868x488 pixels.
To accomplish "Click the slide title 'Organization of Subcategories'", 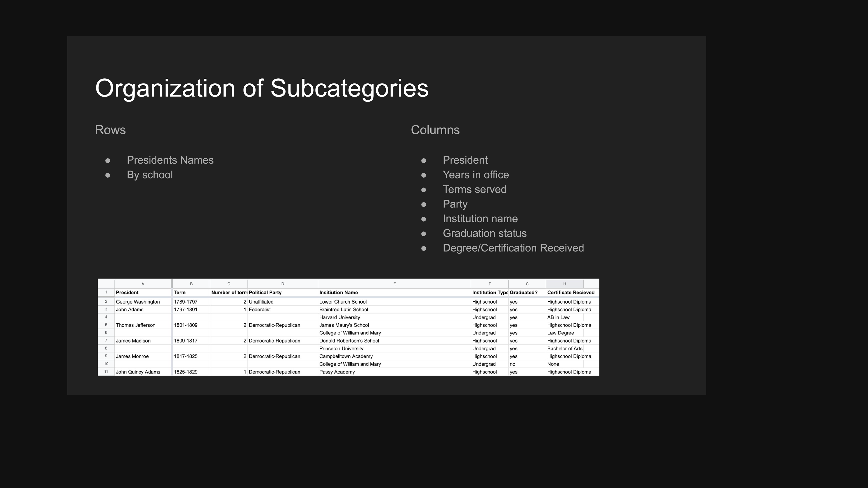I will point(262,88).
